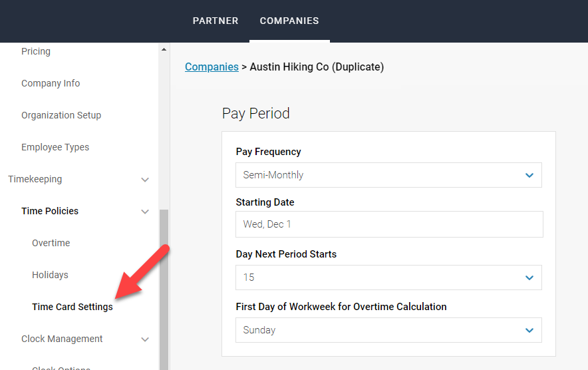Open First Day of Workweek dropdown

[x=388, y=330]
